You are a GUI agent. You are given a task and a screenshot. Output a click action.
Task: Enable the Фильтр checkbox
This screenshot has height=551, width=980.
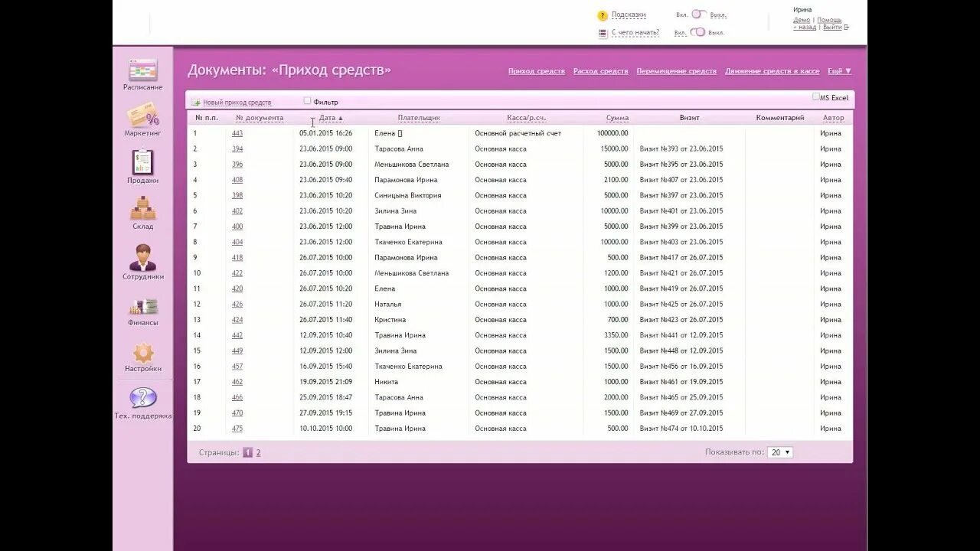pos(306,100)
